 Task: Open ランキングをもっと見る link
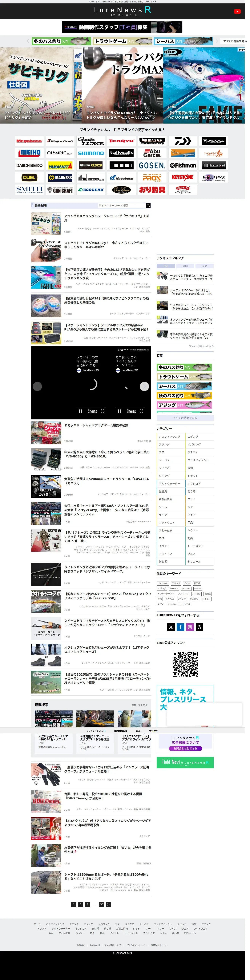click(201, 346)
